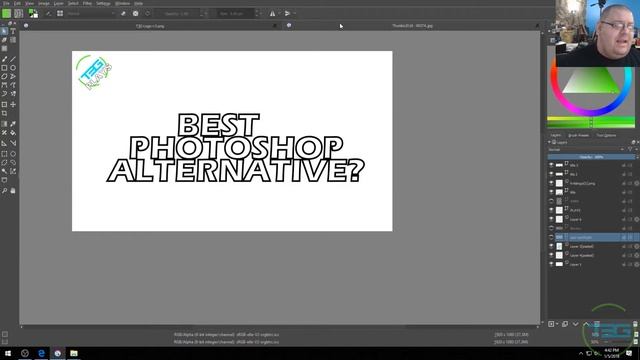Select the Fill bucket tool

coord(13,133)
